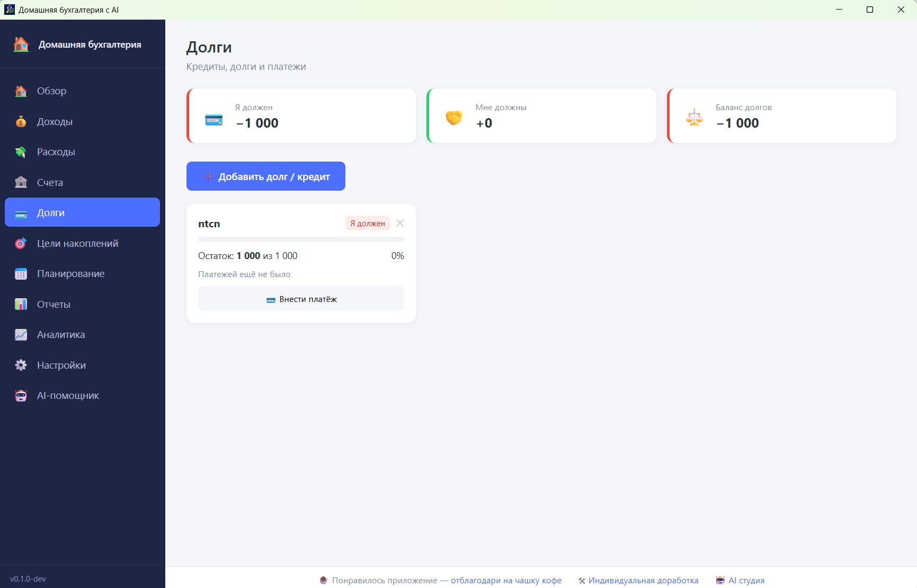Image resolution: width=917 pixels, height=588 pixels.
Task: Click the plus icon on Добавить долг button
Action: (x=209, y=176)
